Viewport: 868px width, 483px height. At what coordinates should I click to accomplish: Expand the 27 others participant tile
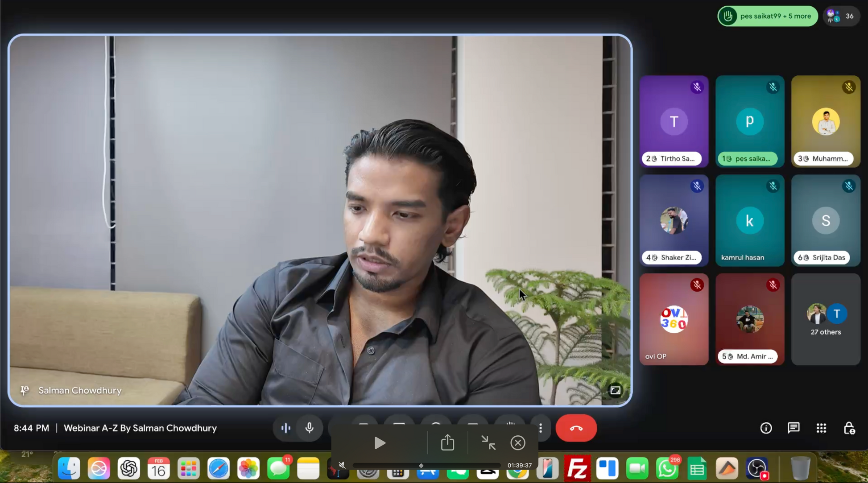point(826,319)
